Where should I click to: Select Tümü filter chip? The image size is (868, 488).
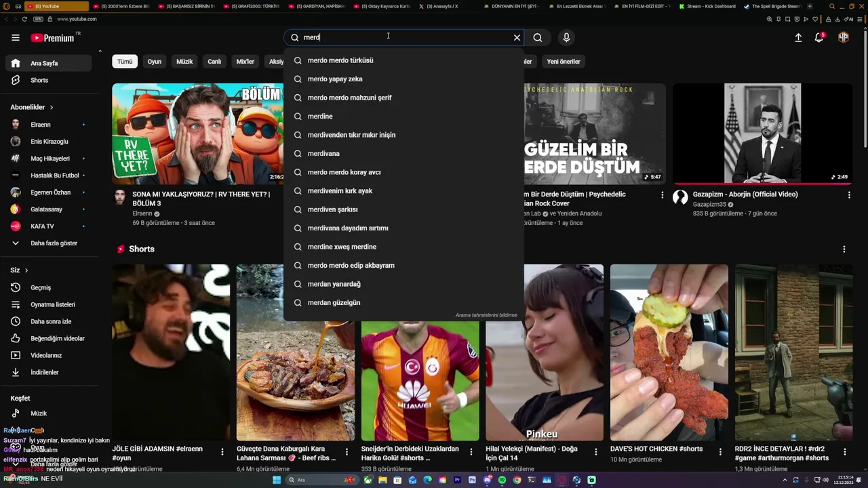[x=125, y=62]
